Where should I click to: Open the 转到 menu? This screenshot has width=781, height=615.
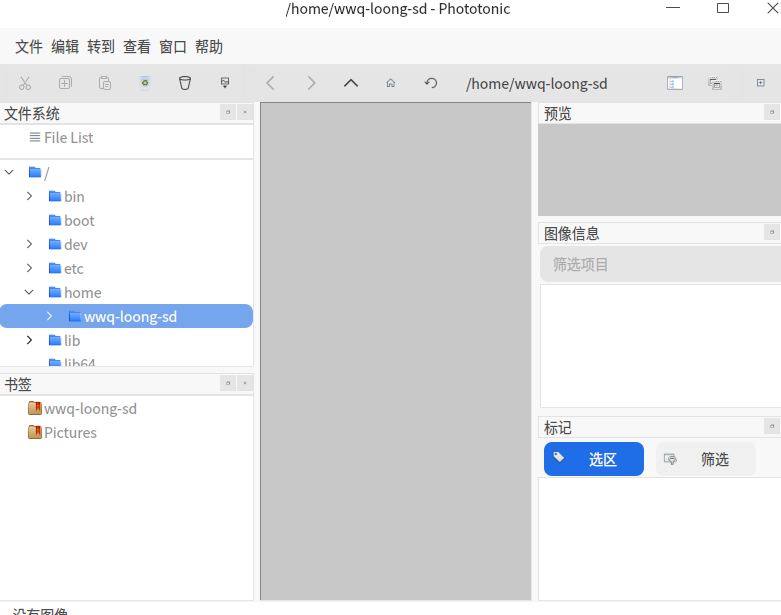[x=101, y=47]
